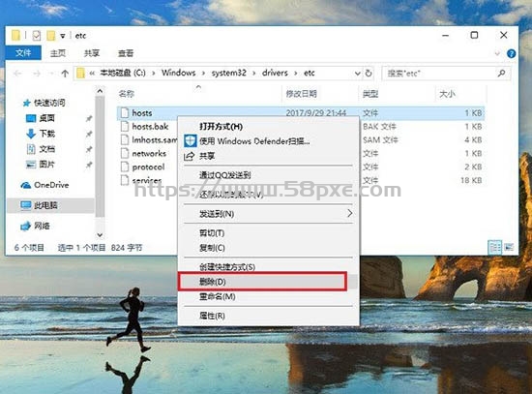Image resolution: width=532 pixels, height=394 pixels.
Task: Click the refresh icon beside address bar
Action: point(369,73)
